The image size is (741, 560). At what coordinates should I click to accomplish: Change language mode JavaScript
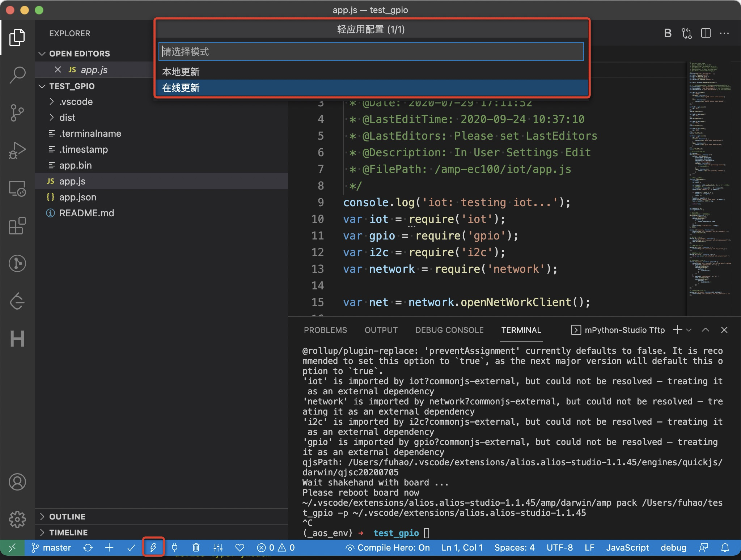point(628,548)
